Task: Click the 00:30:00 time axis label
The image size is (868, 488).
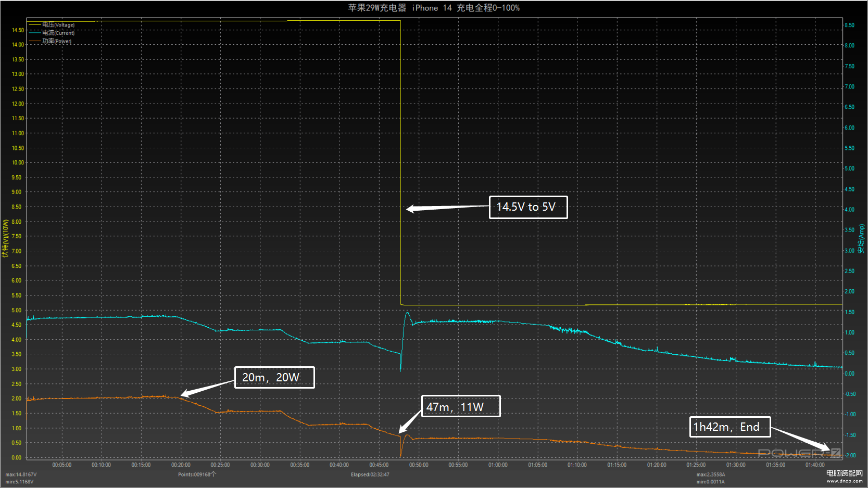Action: [260, 465]
